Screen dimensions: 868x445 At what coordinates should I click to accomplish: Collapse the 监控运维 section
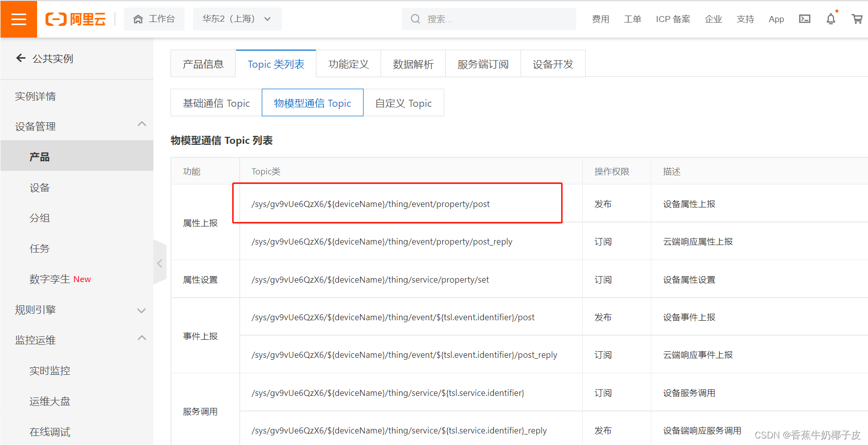tap(142, 338)
